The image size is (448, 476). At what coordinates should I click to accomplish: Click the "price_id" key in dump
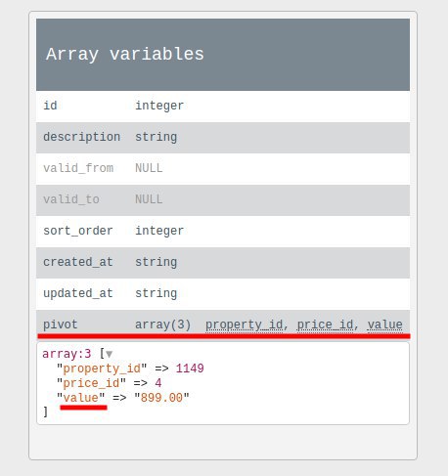click(91, 383)
